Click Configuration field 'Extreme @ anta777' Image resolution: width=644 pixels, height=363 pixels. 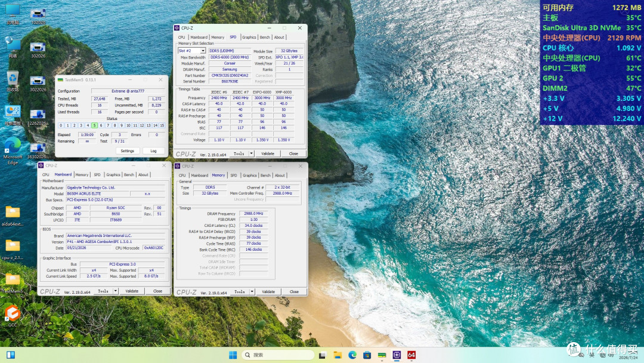pyautogui.click(x=128, y=91)
